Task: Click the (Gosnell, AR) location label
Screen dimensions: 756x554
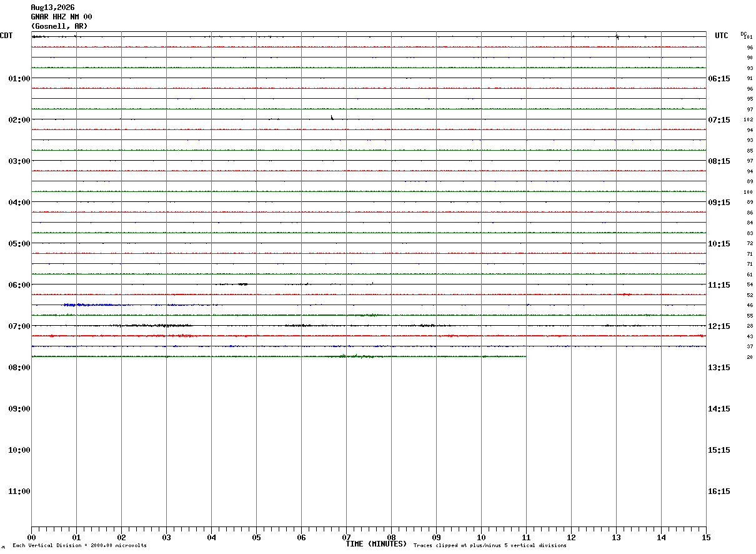Action: (x=59, y=26)
